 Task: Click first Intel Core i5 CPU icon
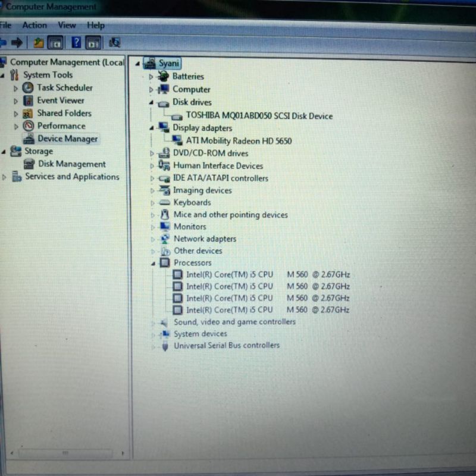(177, 274)
